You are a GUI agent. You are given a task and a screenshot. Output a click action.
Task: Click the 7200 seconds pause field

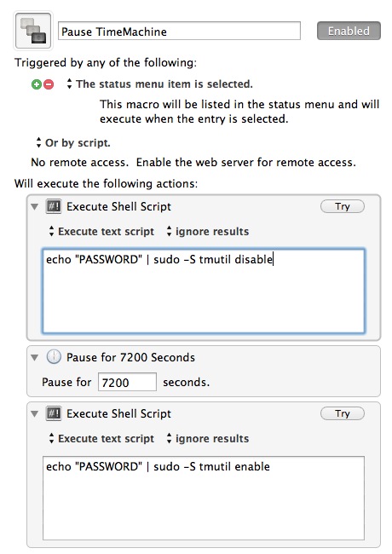click(127, 382)
